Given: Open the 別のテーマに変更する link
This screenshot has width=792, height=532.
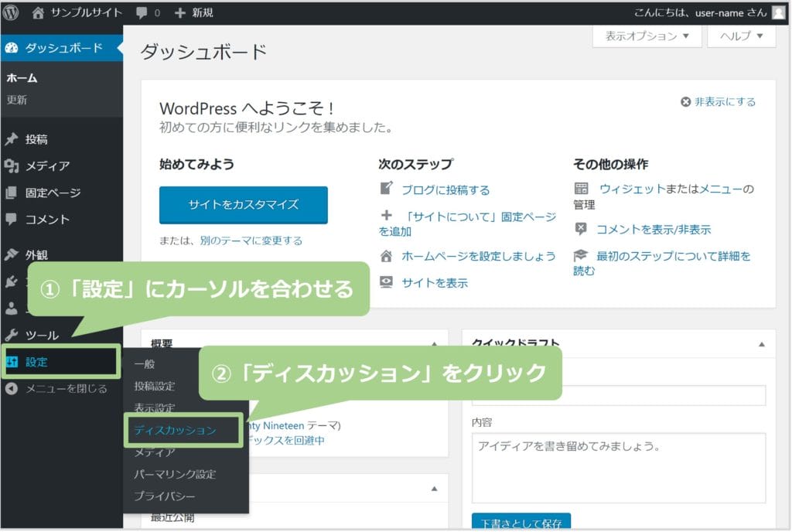Looking at the screenshot, I should tap(251, 240).
